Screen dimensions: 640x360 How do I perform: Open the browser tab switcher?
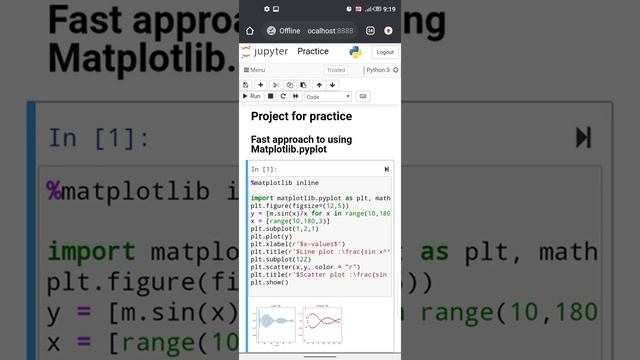coord(370,31)
